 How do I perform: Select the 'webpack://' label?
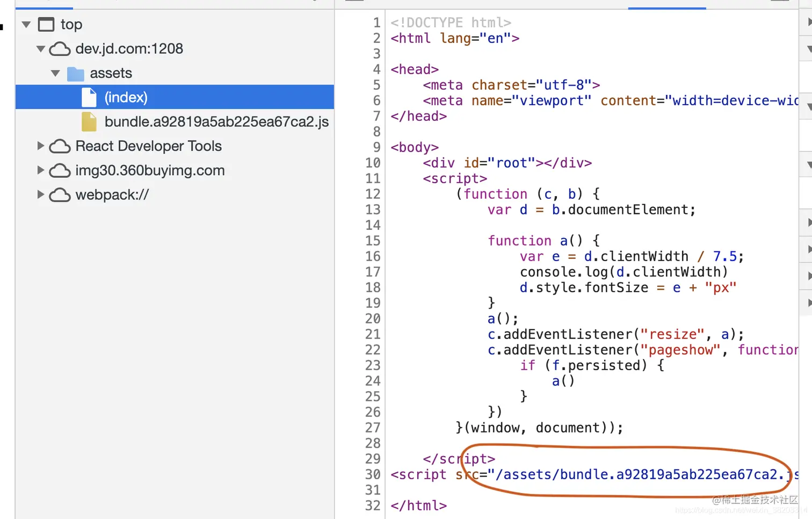112,194
